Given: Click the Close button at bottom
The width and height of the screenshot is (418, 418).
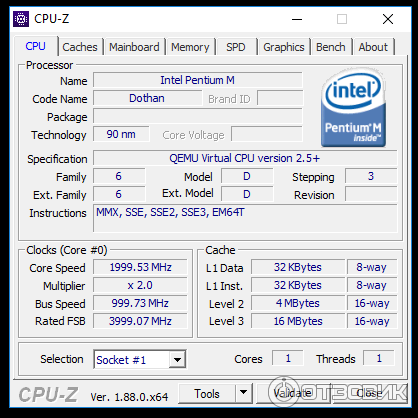Looking at the screenshot, I should point(369,393).
